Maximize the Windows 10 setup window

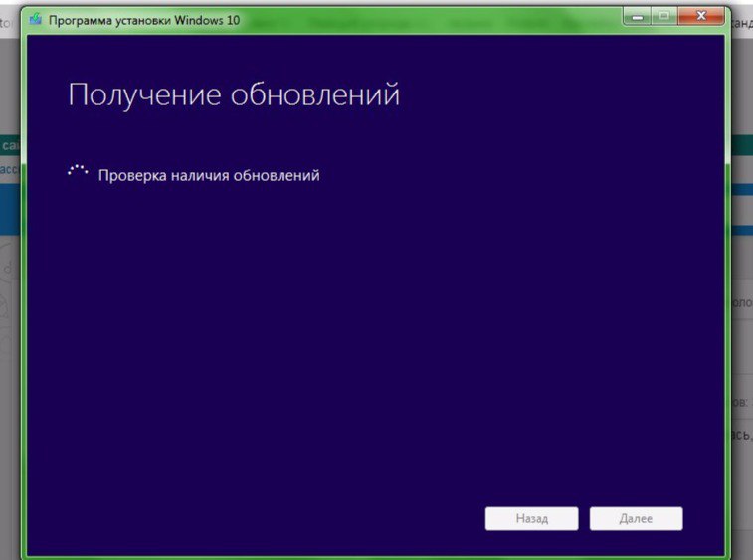click(664, 17)
